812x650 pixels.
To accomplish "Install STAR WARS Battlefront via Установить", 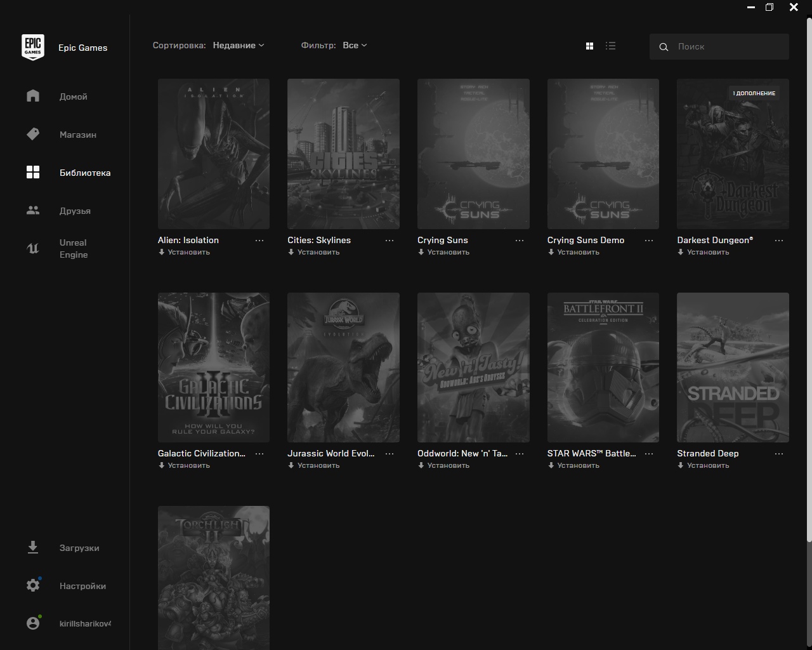I will [x=573, y=465].
